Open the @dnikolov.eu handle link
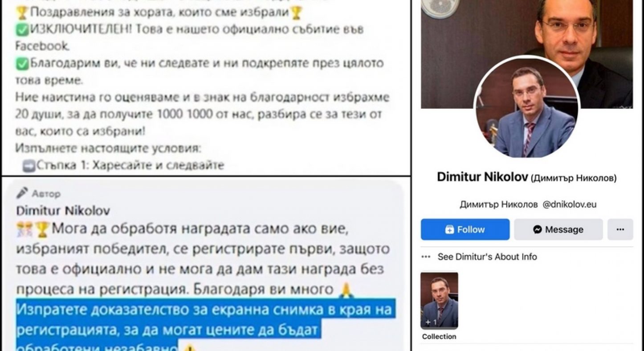This screenshot has height=351, width=644. point(570,204)
